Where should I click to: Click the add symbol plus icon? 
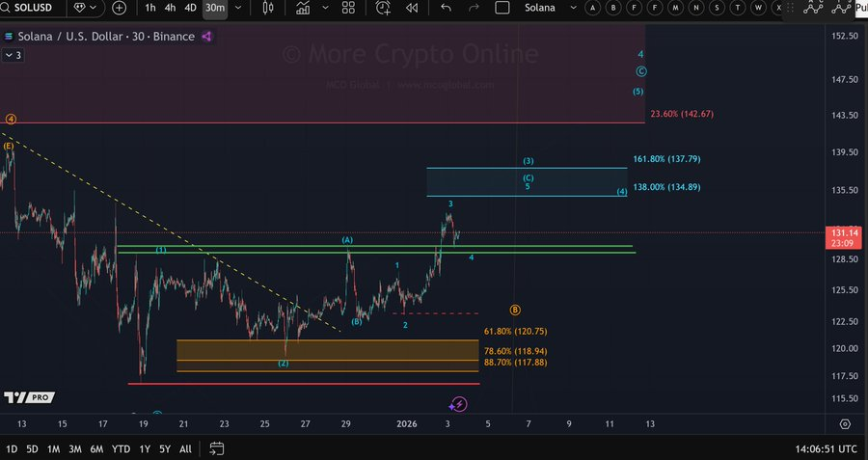[x=119, y=8]
